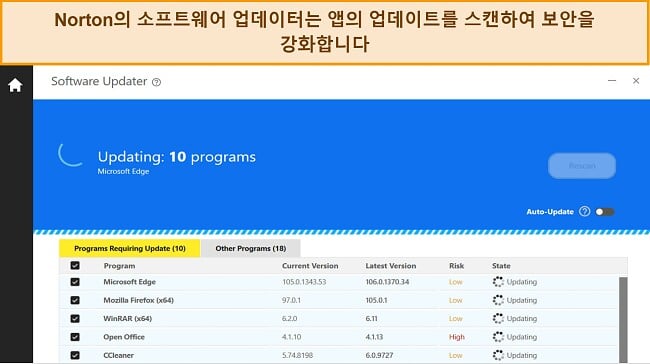Toggle the select-all checkbox in table header
Viewport: 650px width, 364px height.
[75, 265]
